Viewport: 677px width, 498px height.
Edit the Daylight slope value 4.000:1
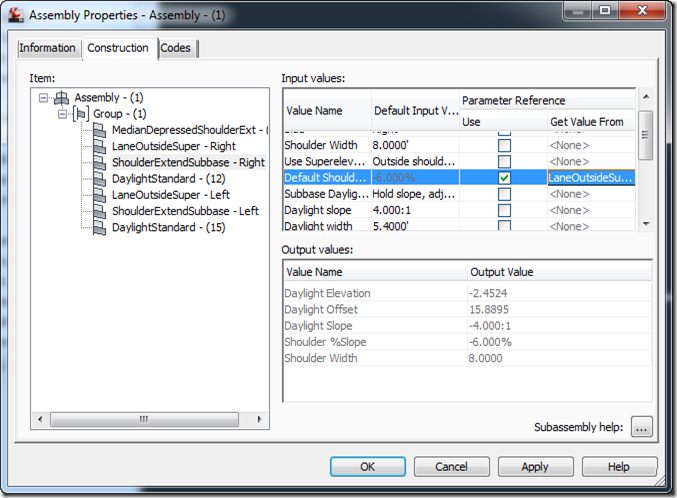click(x=415, y=210)
